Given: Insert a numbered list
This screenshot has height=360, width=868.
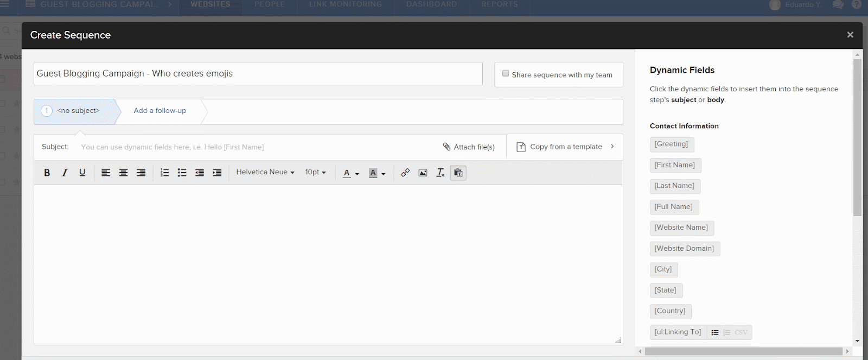Looking at the screenshot, I should (x=164, y=173).
